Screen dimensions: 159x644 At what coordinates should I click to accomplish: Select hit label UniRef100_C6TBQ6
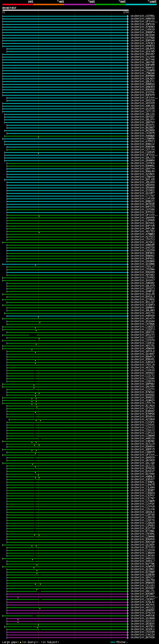tap(142, 324)
